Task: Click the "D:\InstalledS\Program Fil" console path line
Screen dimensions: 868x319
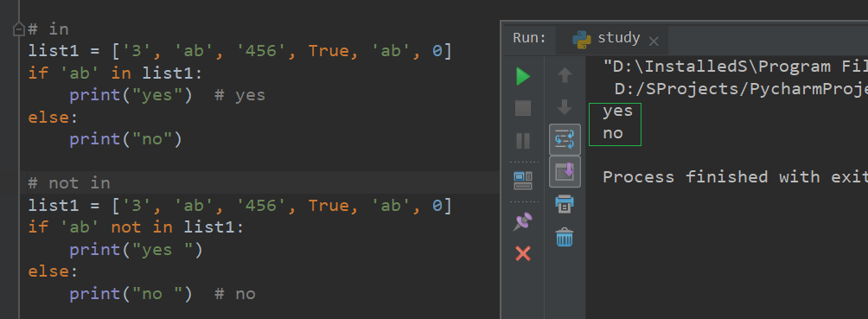Action: pos(735,67)
